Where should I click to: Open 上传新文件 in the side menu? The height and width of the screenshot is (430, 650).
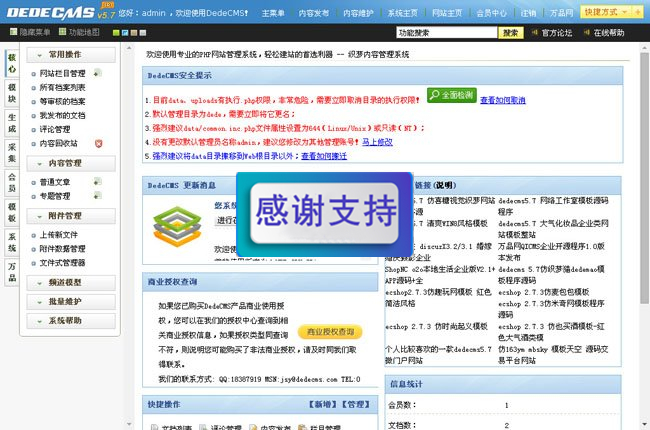59,235
